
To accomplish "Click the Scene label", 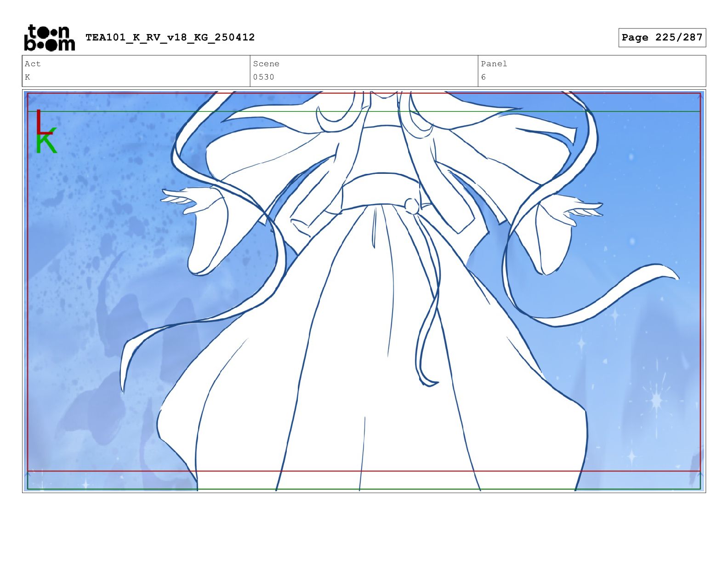I will 266,64.
